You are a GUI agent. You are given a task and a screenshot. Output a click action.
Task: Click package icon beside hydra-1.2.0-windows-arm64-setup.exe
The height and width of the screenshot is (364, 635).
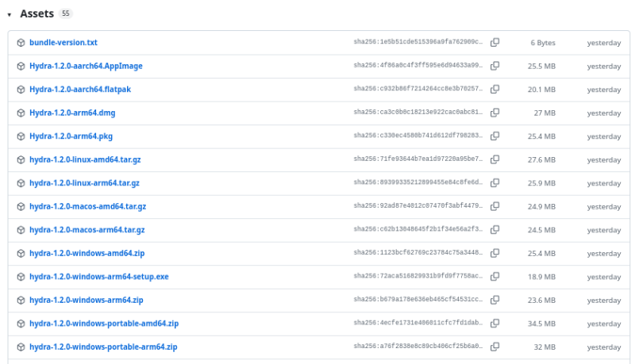pos(21,277)
